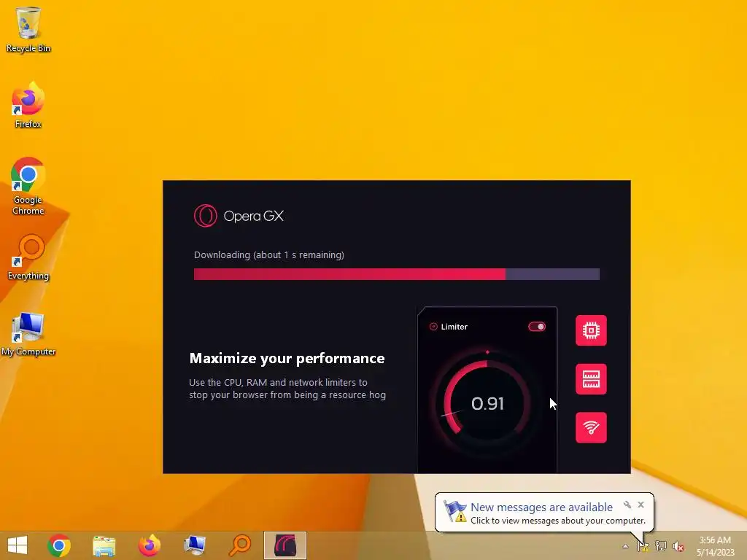Select the Google Chrome desktop shortcut
This screenshot has width=747, height=560.
point(28,186)
